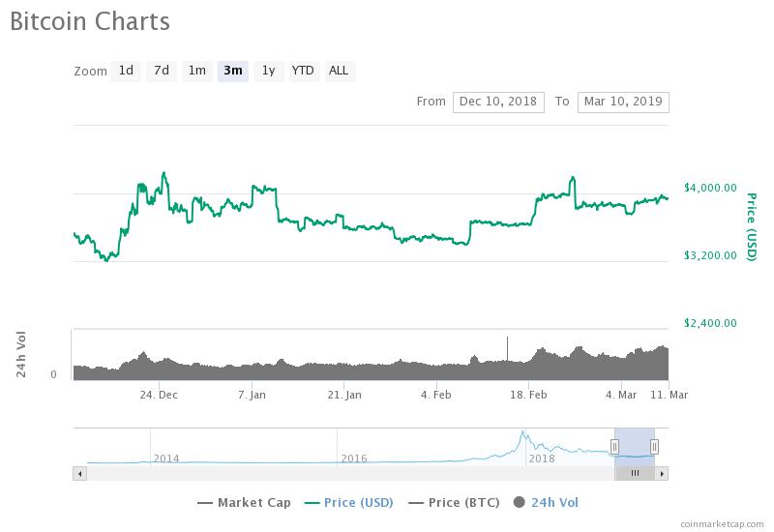Toggle the Market Cap series
The height and width of the screenshot is (532, 774).
point(248,502)
